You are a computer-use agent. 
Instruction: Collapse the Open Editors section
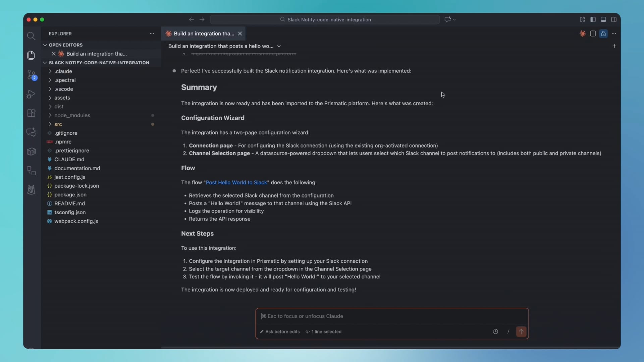[x=45, y=45]
